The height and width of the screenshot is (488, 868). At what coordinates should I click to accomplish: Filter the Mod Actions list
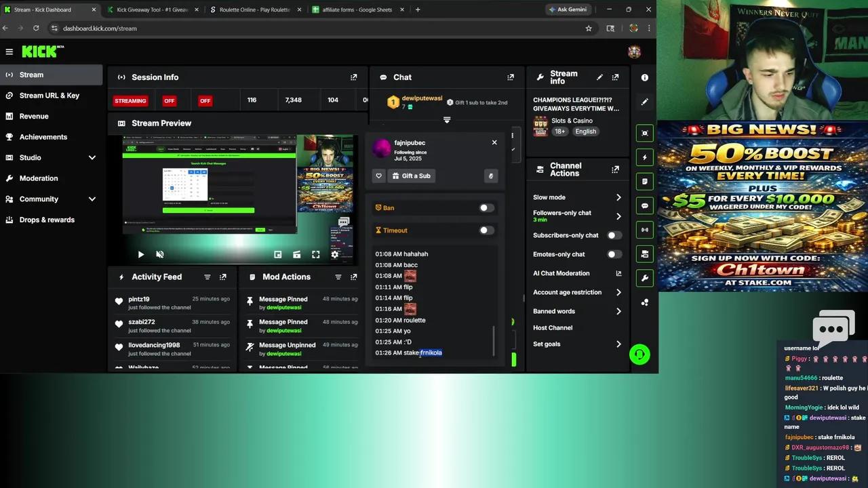tap(338, 277)
